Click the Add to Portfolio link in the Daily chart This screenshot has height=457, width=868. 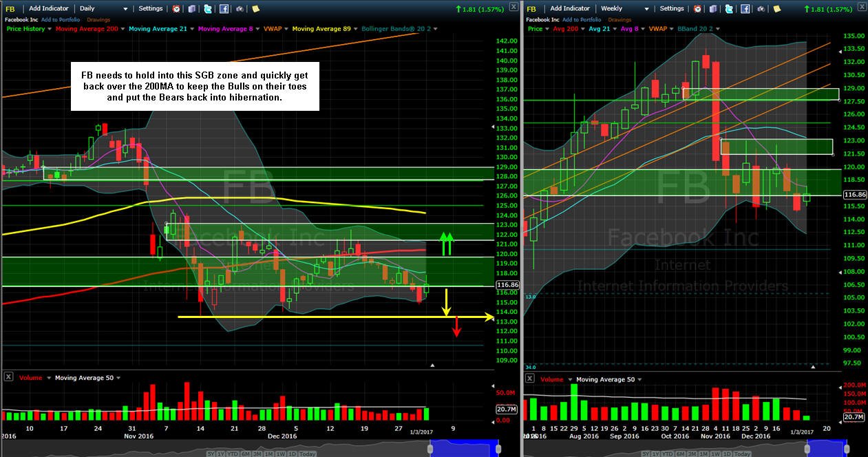[61, 20]
